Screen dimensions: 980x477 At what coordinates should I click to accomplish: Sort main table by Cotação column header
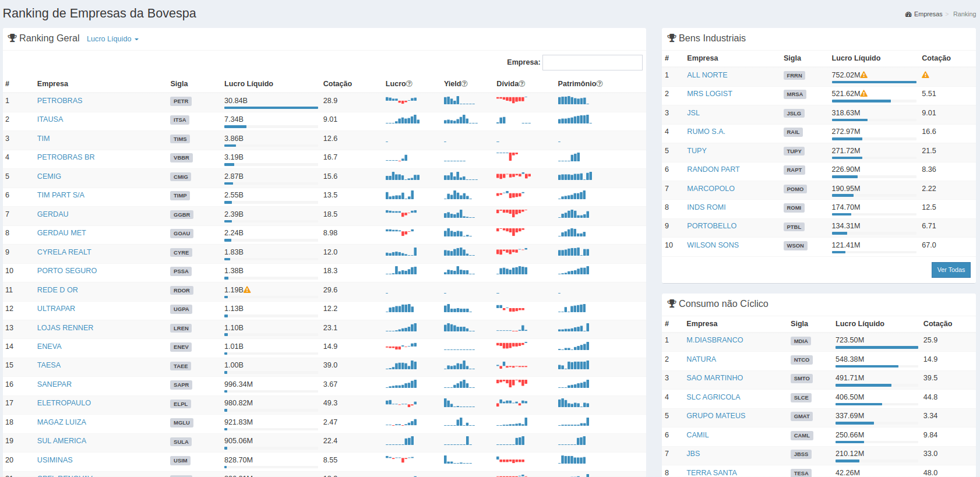tap(337, 84)
